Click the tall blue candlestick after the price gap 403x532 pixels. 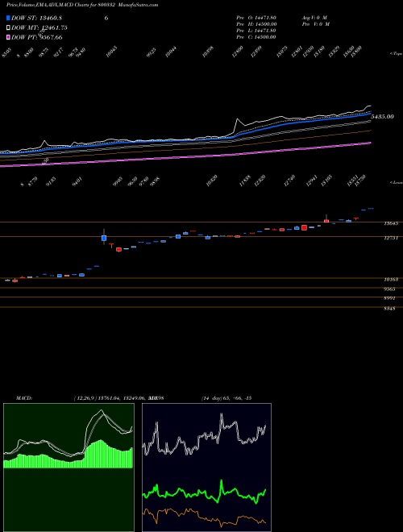(104, 238)
